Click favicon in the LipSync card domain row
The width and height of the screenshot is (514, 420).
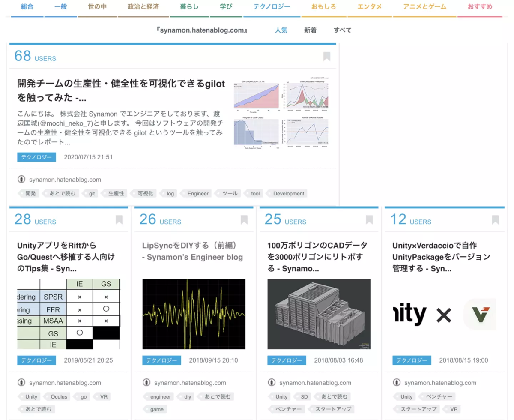[146, 383]
